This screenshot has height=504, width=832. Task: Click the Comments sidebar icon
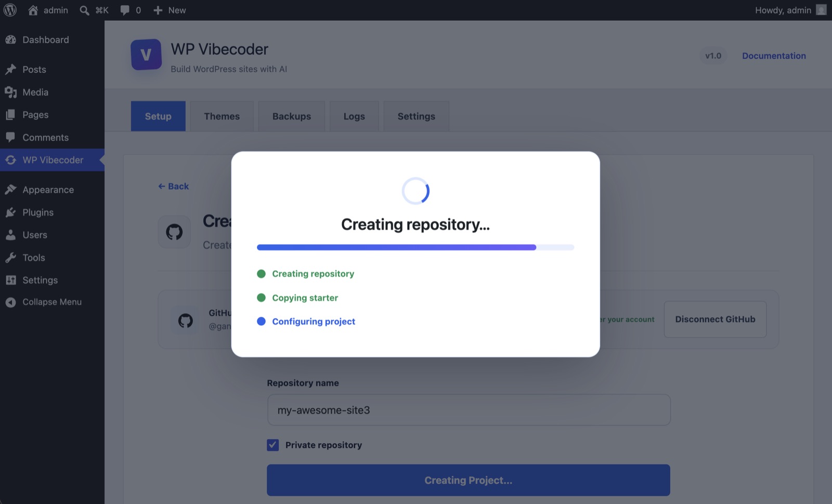(10, 137)
